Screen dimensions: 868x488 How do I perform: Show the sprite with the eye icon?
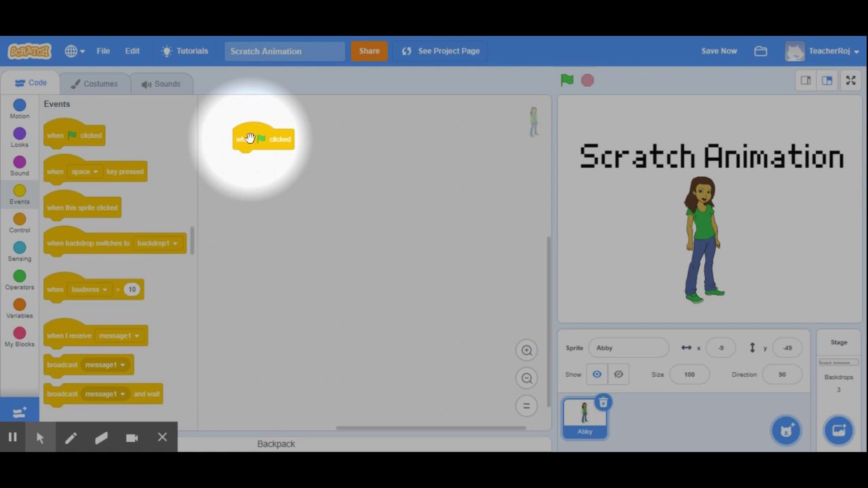[597, 374]
